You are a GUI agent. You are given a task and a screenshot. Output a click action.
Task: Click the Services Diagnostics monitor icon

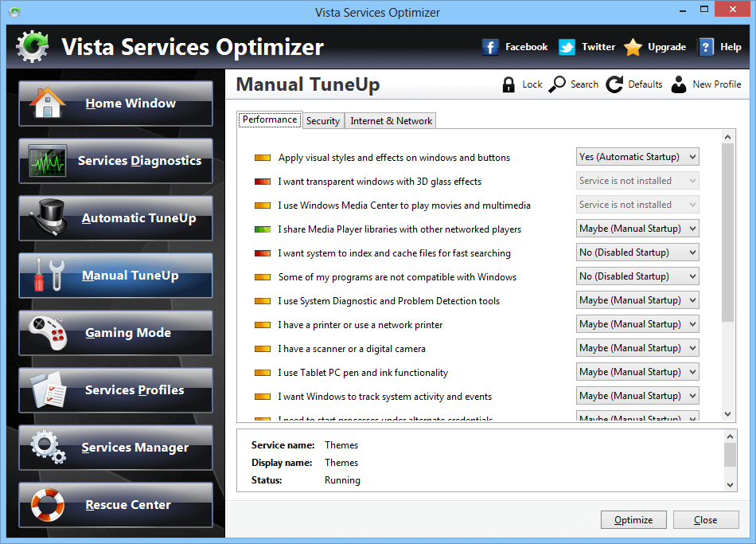[47, 160]
